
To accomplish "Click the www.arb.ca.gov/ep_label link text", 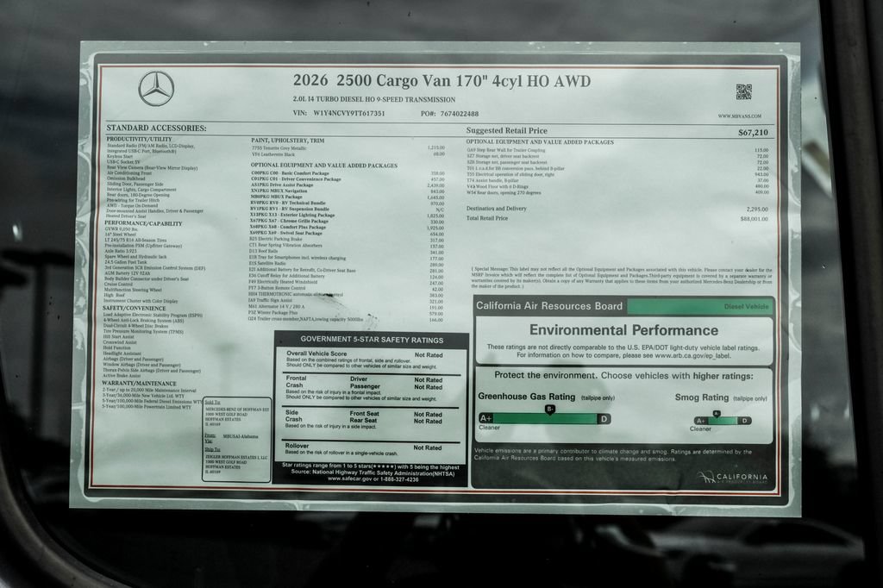I will 692,355.
